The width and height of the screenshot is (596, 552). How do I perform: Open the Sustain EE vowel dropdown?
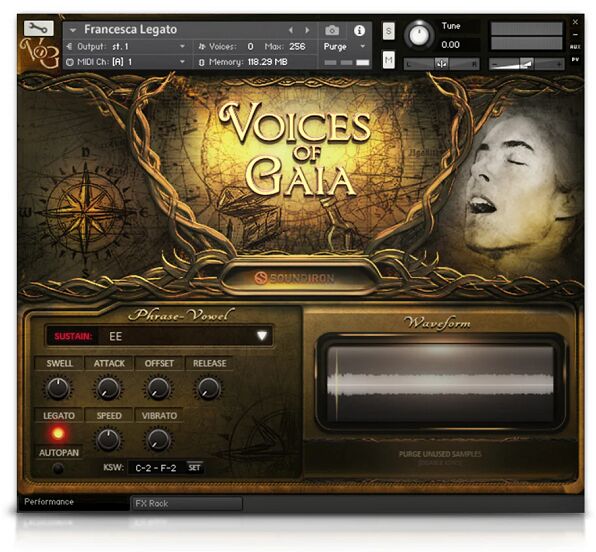click(159, 336)
